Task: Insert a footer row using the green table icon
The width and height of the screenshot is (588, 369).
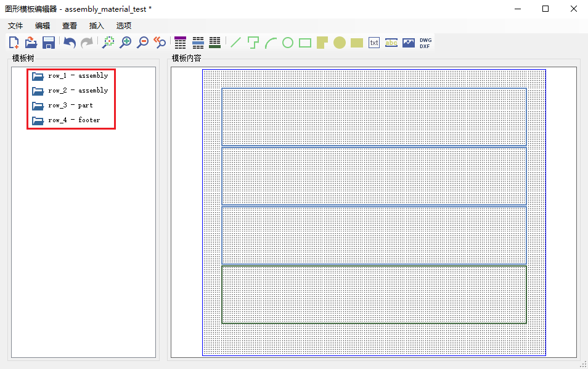Action: (215, 43)
